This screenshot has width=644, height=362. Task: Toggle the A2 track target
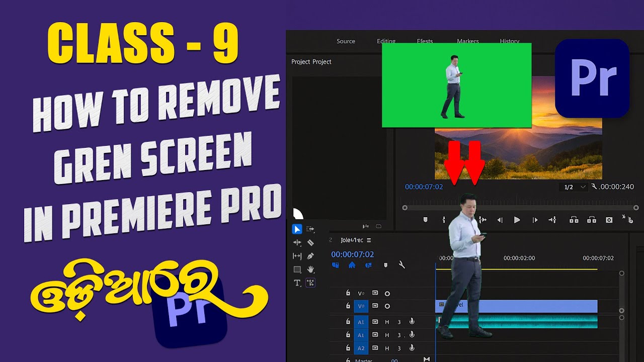click(x=361, y=348)
